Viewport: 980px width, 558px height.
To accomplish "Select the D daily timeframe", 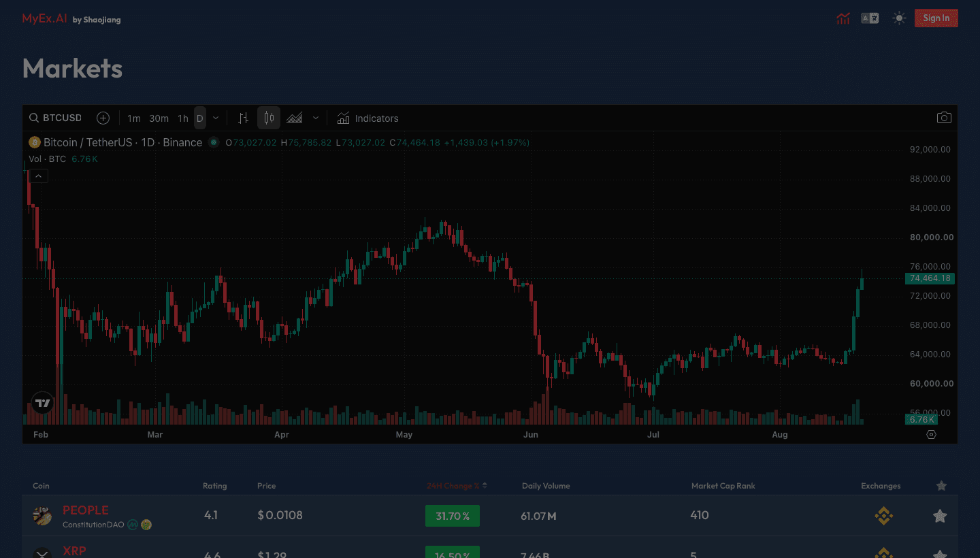I will pos(199,118).
